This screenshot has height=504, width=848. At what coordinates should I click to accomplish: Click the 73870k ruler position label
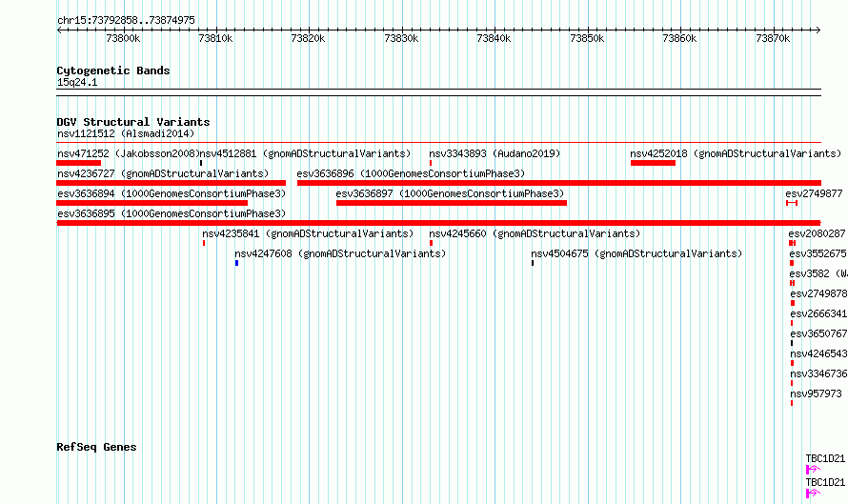coord(773,38)
